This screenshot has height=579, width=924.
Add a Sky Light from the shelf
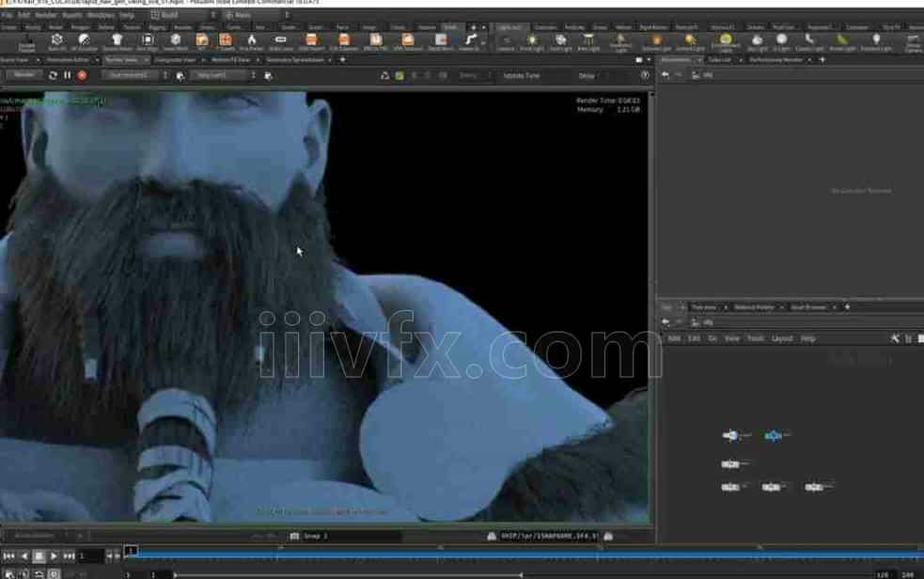tap(758, 41)
